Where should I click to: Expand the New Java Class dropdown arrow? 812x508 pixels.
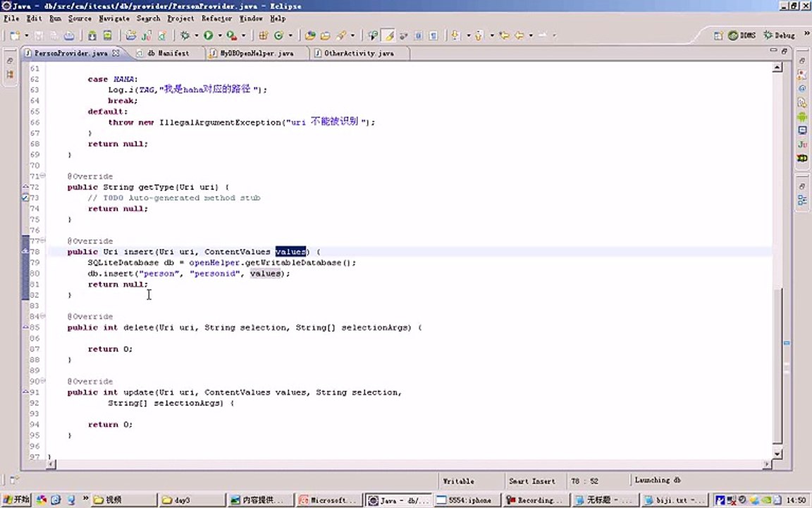coord(290,35)
